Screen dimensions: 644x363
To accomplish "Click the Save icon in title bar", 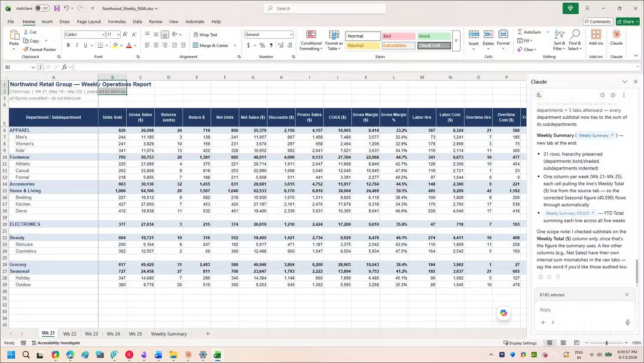I will (57, 8).
